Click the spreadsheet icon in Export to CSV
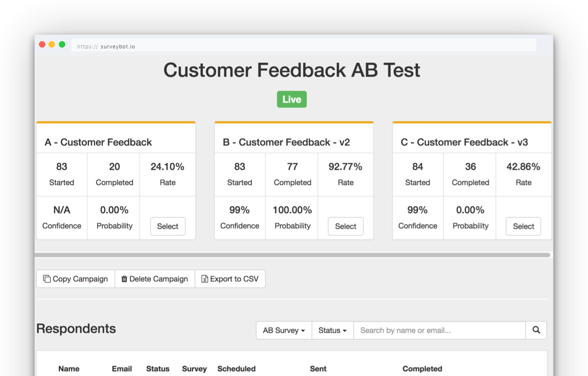588x376 pixels. pos(205,279)
